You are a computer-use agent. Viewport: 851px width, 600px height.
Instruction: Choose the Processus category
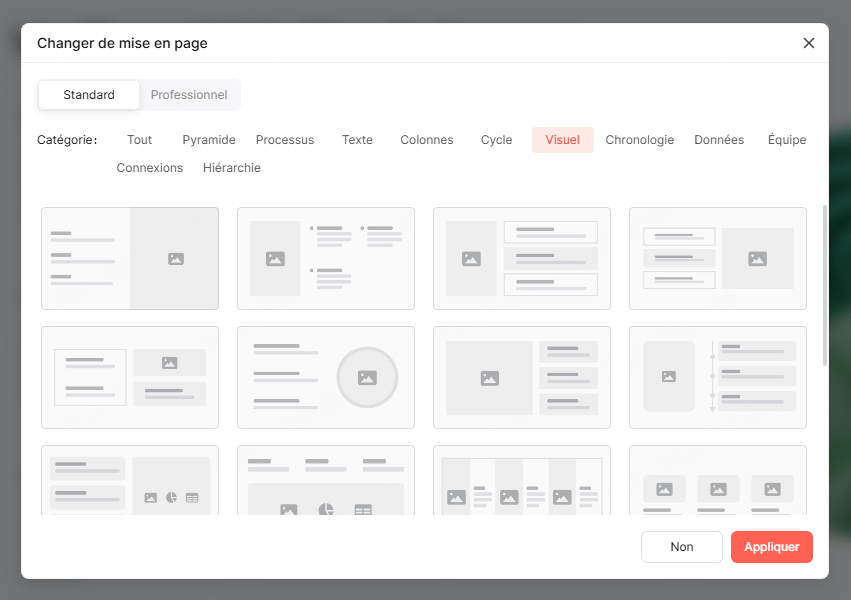click(x=285, y=140)
